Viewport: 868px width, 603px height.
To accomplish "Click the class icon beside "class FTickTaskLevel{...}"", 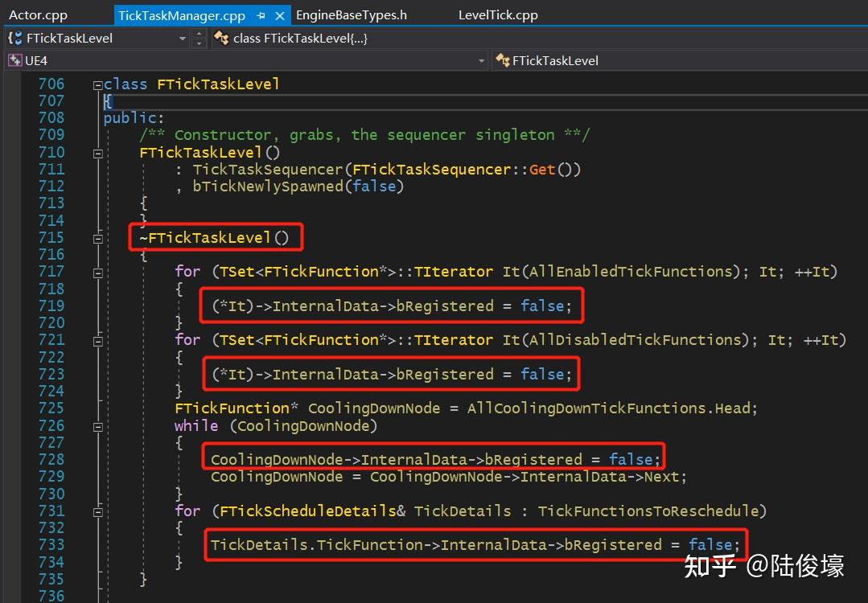I will [222, 37].
